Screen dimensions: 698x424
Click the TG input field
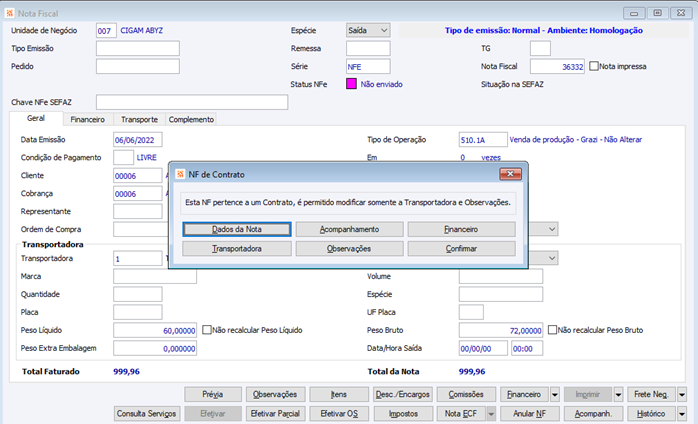[x=540, y=48]
